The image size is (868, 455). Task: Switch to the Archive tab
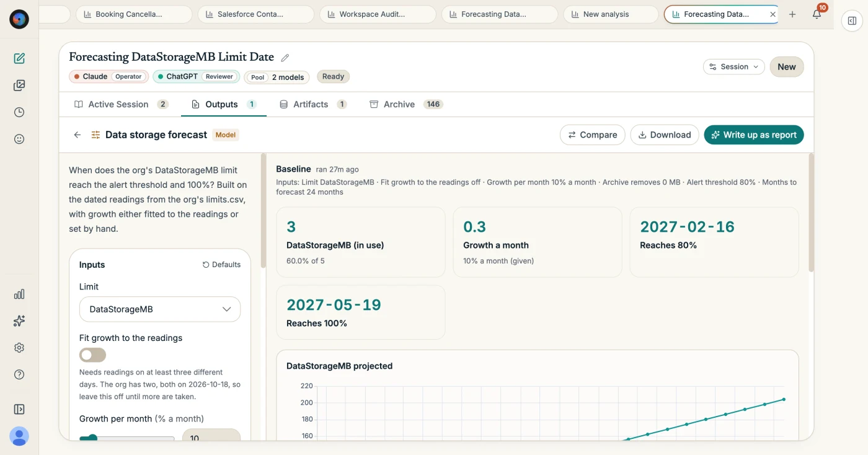(406, 104)
